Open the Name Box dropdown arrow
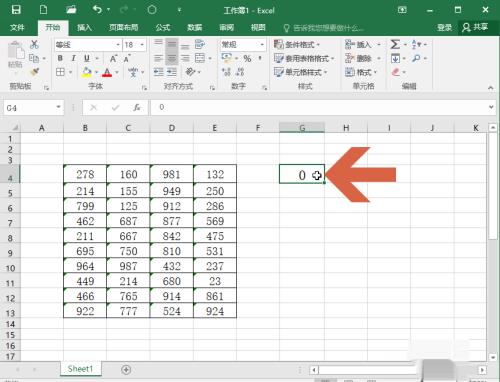Viewport: 500px width, 382px height. click(x=58, y=107)
